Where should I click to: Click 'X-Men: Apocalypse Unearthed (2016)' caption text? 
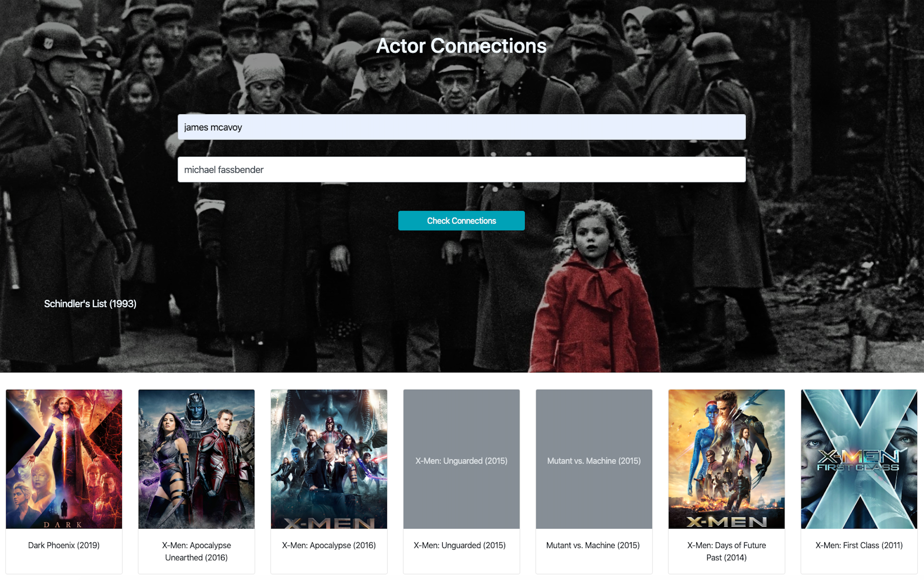pyautogui.click(x=196, y=551)
